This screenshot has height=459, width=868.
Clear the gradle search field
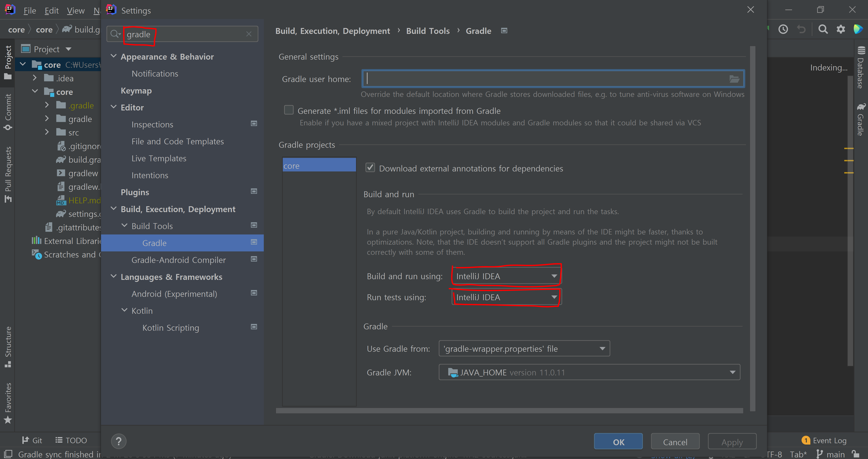pyautogui.click(x=249, y=34)
